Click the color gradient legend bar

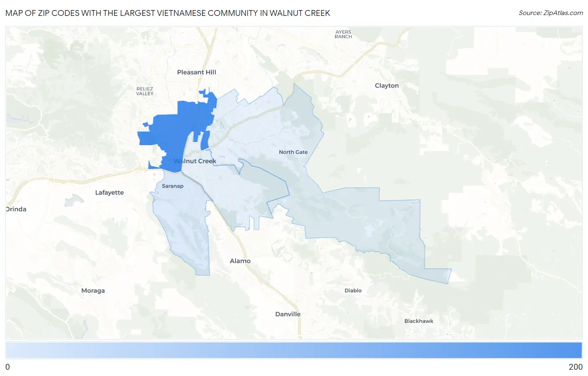[294, 350]
